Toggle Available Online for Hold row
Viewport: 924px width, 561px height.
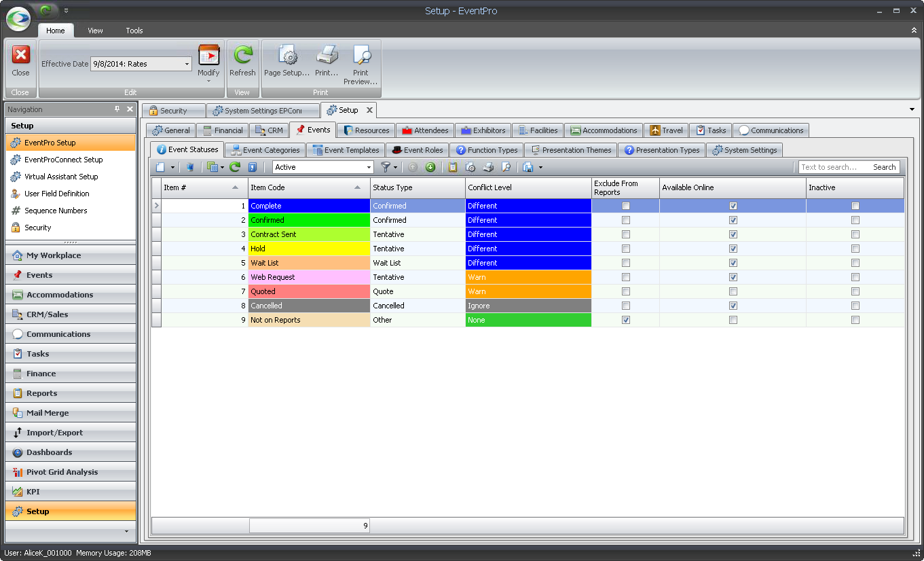[x=733, y=249]
